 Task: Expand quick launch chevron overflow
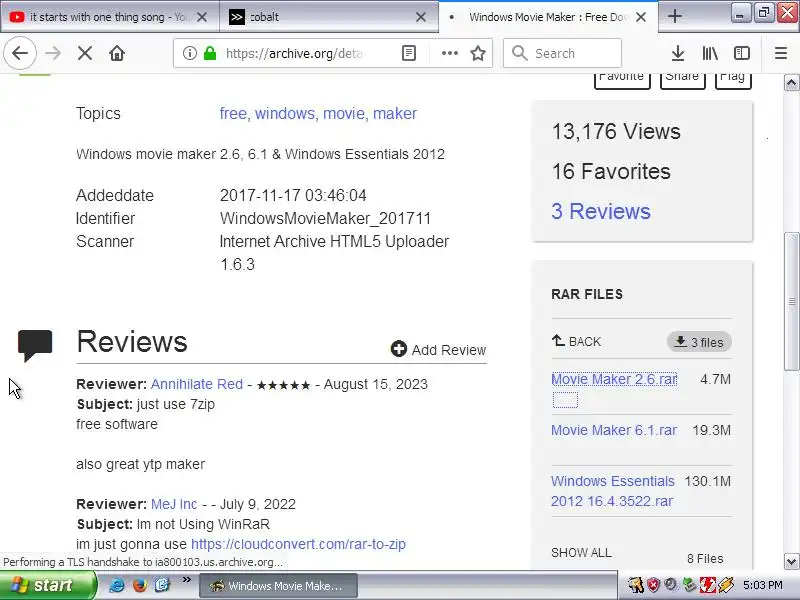186,580
